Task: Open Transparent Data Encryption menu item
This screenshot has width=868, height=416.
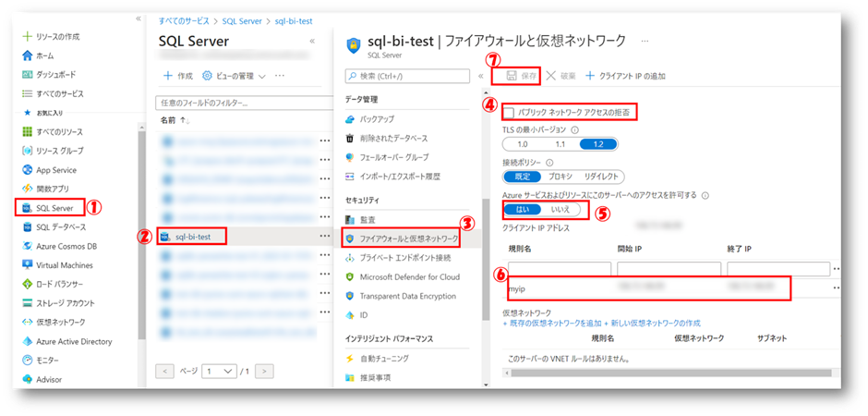Action: coord(400,296)
